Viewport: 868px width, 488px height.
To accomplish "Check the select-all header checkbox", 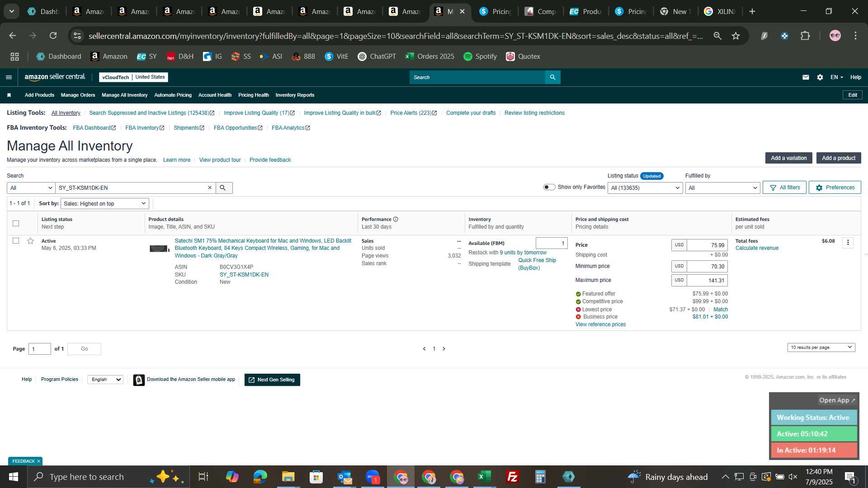I will coord(16,223).
